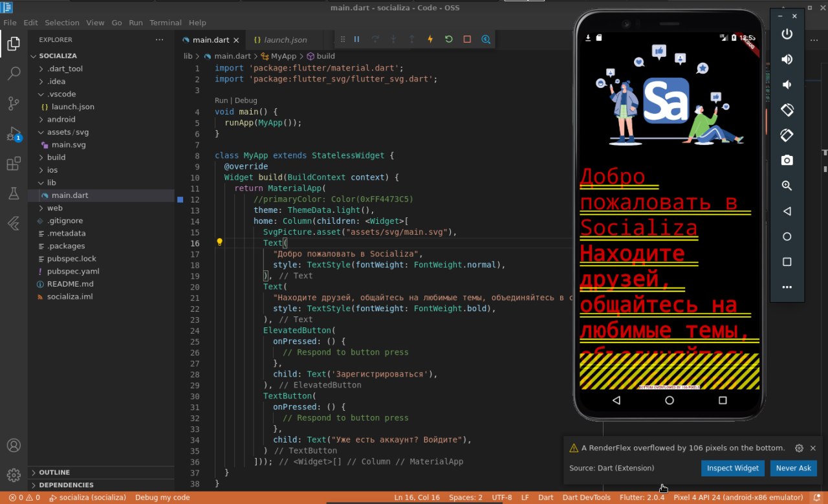Open the Explorer view in activity bar
This screenshot has width=828, height=504.
pos(14,44)
